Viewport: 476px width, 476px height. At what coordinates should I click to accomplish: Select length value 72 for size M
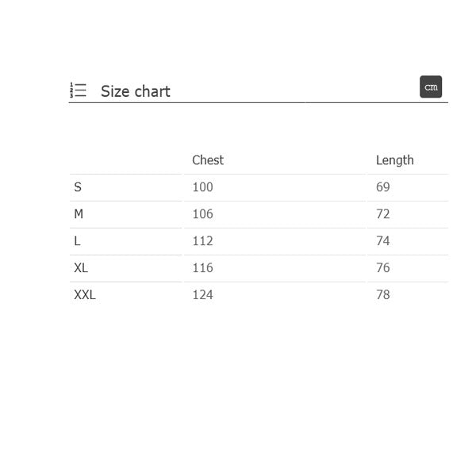pos(383,214)
